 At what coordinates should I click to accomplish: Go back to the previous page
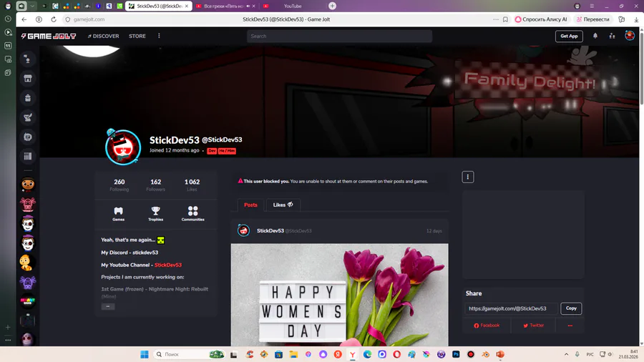(24, 19)
